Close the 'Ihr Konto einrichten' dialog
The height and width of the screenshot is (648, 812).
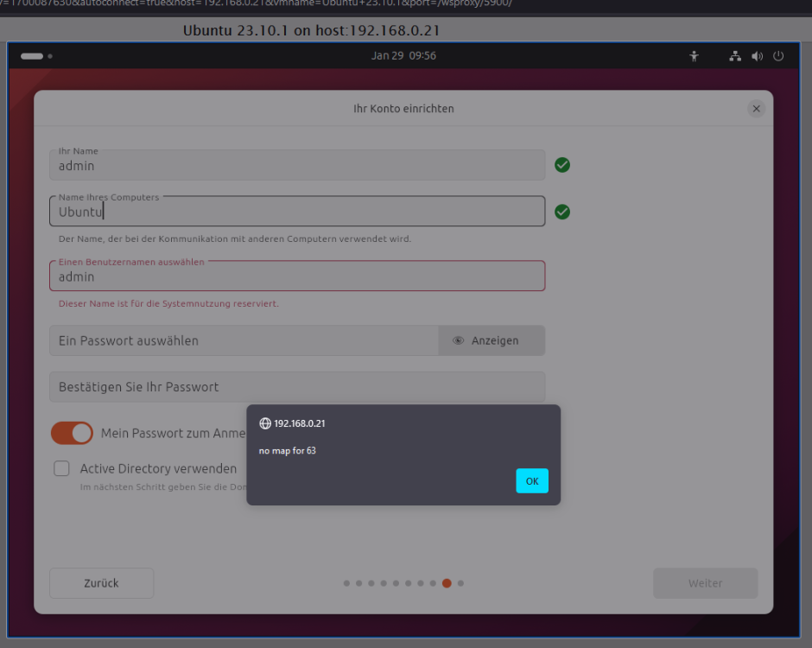click(756, 108)
